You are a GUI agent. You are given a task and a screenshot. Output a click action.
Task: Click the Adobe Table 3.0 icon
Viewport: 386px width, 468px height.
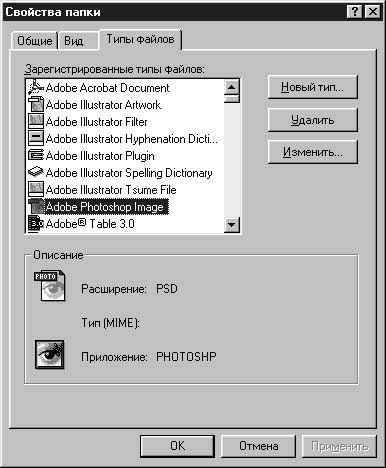click(x=36, y=223)
